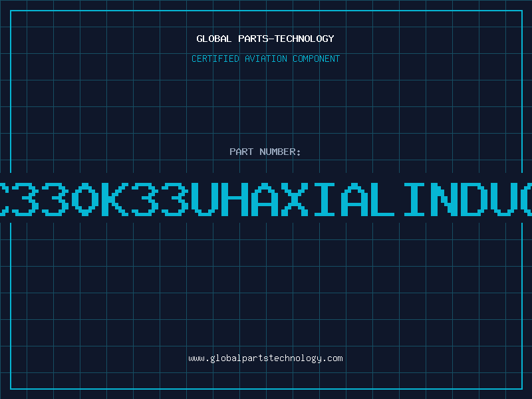
Task: Click the PART NUMBER: label
Action: [265, 152]
